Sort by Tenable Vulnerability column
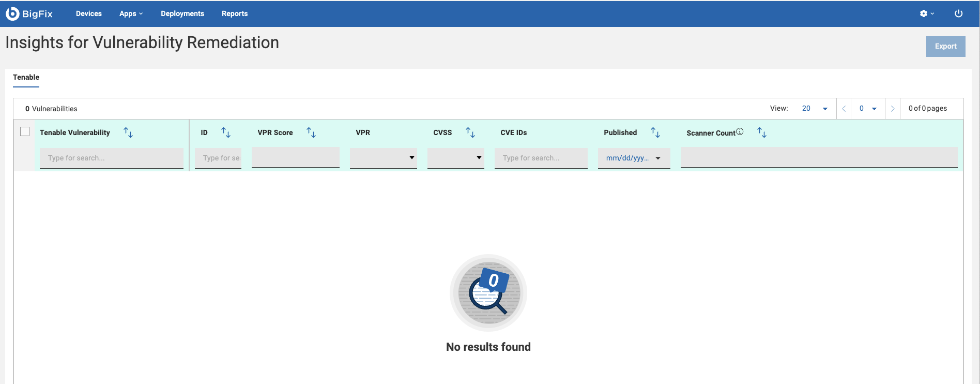The width and height of the screenshot is (980, 384). [128, 132]
